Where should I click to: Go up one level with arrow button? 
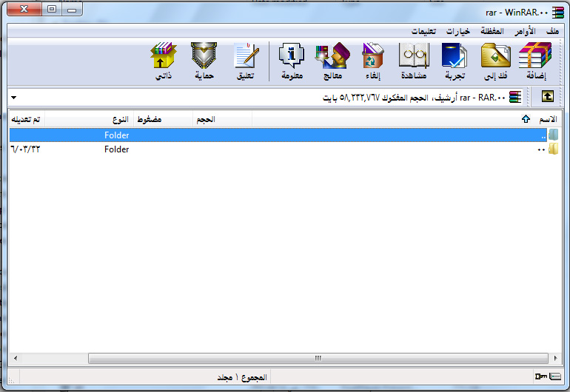click(x=548, y=97)
